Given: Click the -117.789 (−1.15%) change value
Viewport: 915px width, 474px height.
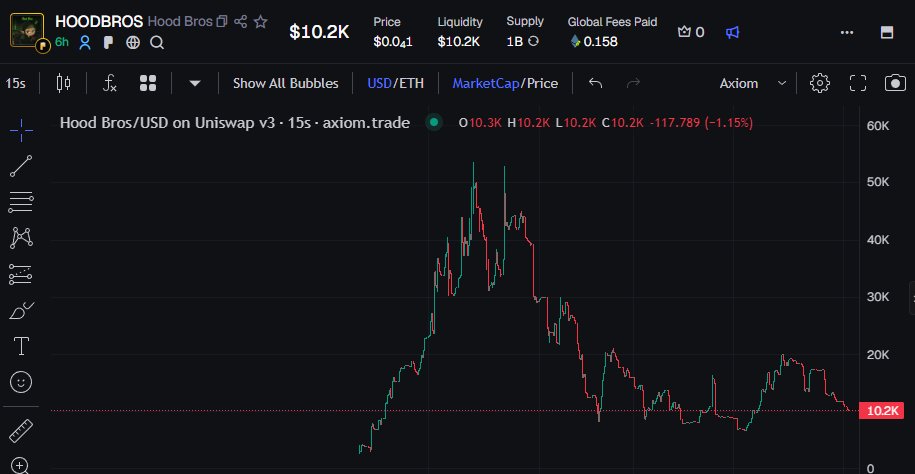Looking at the screenshot, I should [x=701, y=123].
